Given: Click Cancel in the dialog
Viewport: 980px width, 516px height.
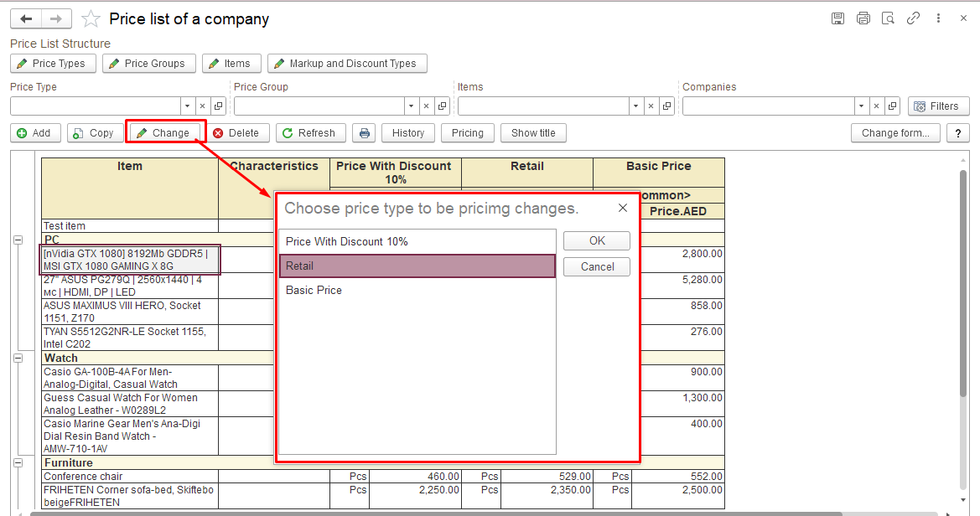Looking at the screenshot, I should click(597, 266).
